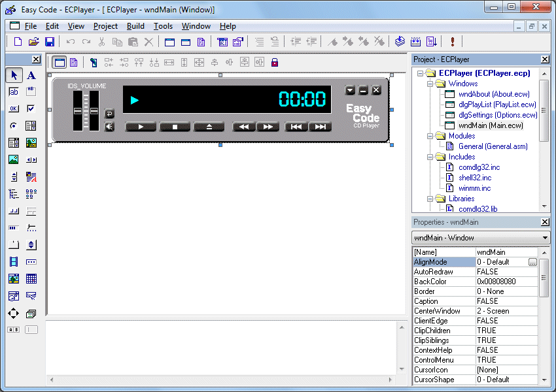Open the Edit menu
The height and width of the screenshot is (392, 556).
[52, 26]
